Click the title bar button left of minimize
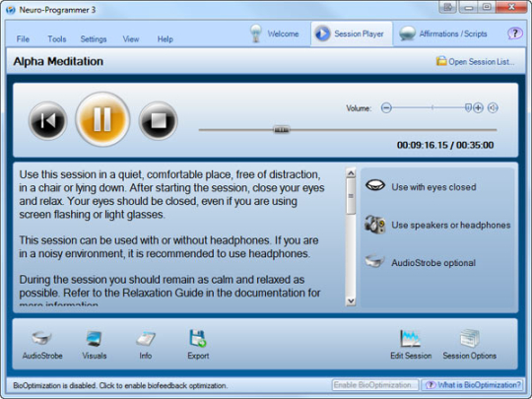Image resolution: width=532 pixels, height=399 pixels. [x=447, y=7]
